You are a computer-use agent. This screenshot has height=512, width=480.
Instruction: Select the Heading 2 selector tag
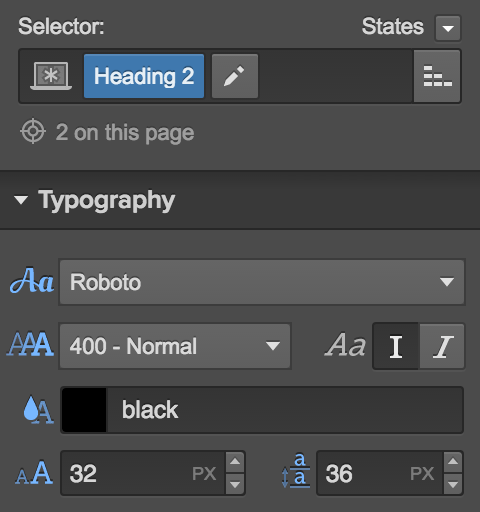coord(144,76)
